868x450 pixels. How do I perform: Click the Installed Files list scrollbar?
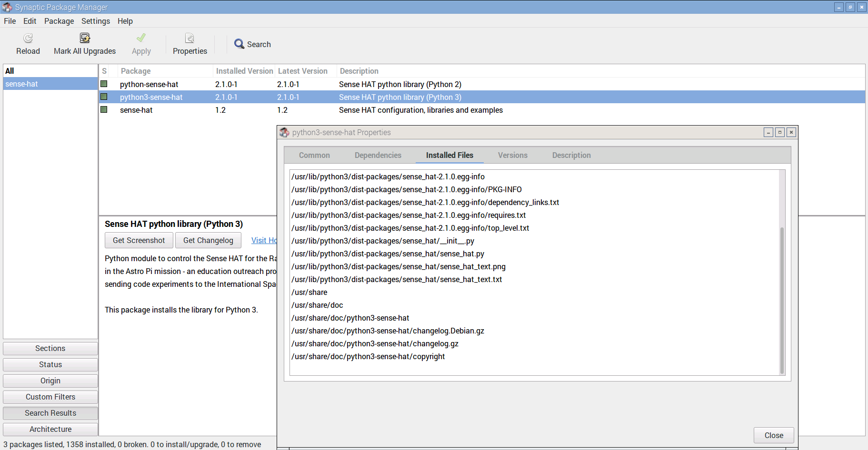781,300
